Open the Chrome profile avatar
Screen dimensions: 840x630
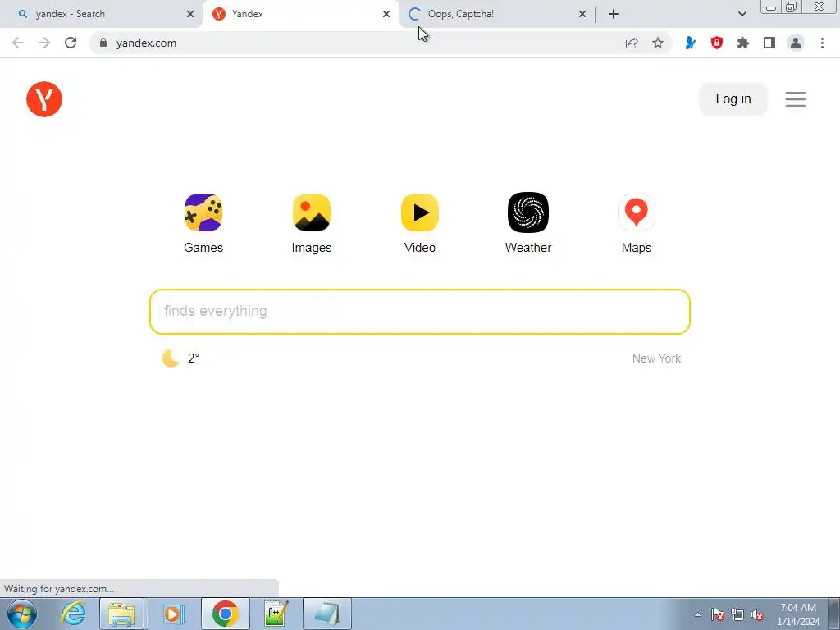tap(796, 43)
